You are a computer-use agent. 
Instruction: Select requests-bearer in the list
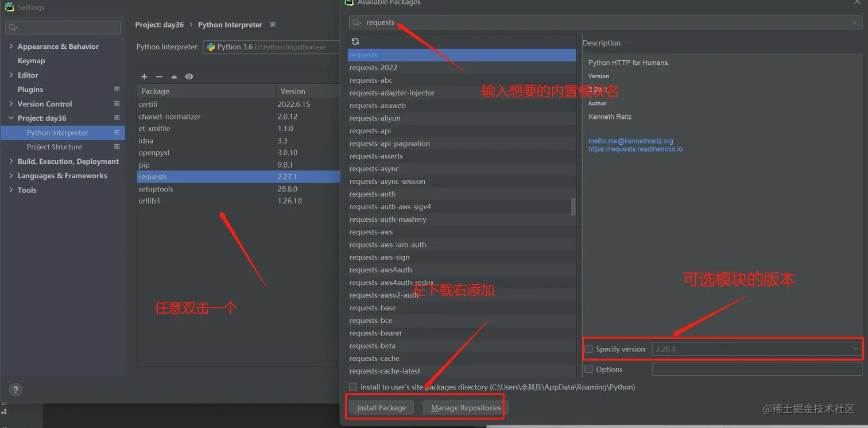(462, 333)
